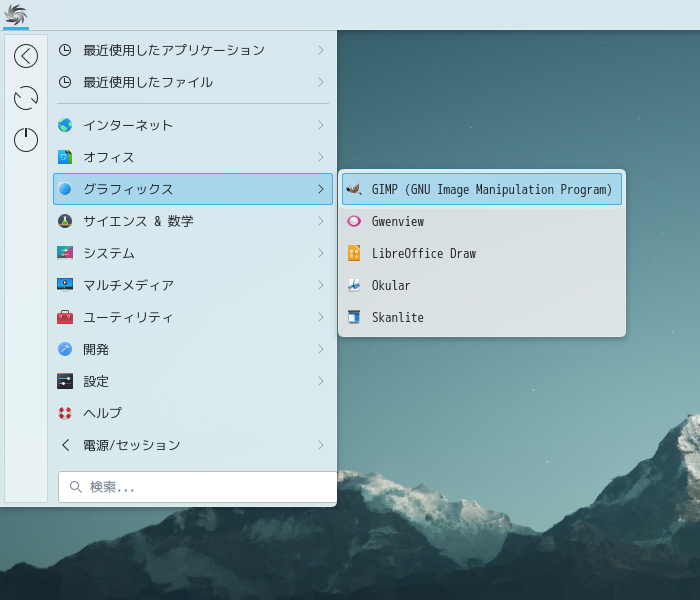Click the Okular application icon

pyautogui.click(x=354, y=285)
